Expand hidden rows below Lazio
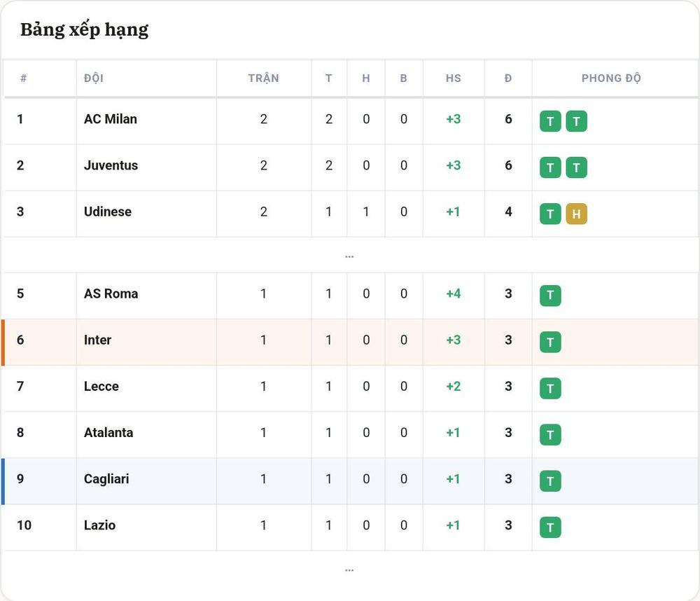The image size is (700, 601). point(349,569)
